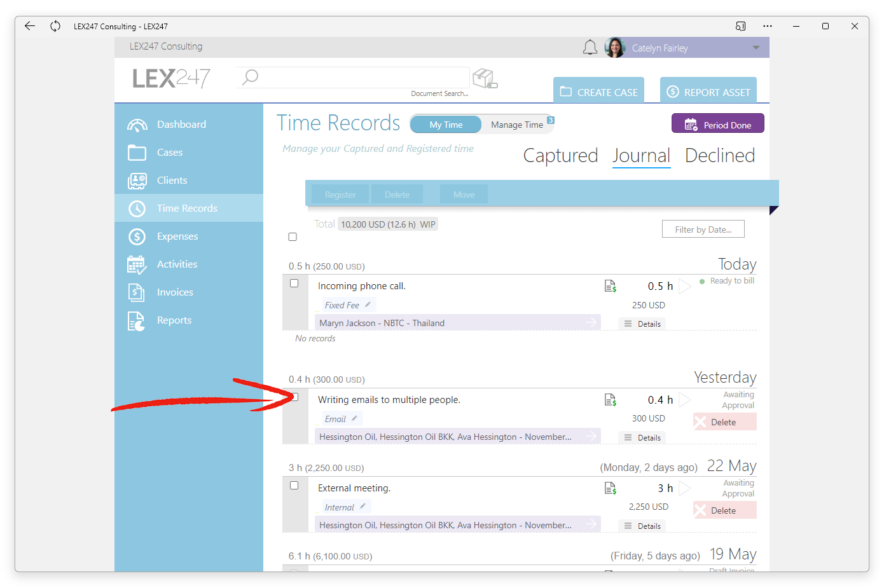Switch to the Captured tab

pyautogui.click(x=560, y=156)
